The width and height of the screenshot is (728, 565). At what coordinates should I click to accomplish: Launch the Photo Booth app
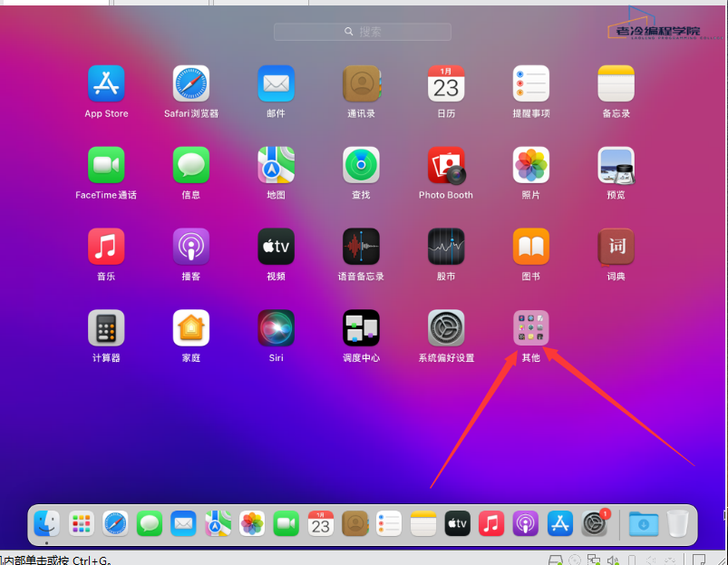pyautogui.click(x=446, y=165)
